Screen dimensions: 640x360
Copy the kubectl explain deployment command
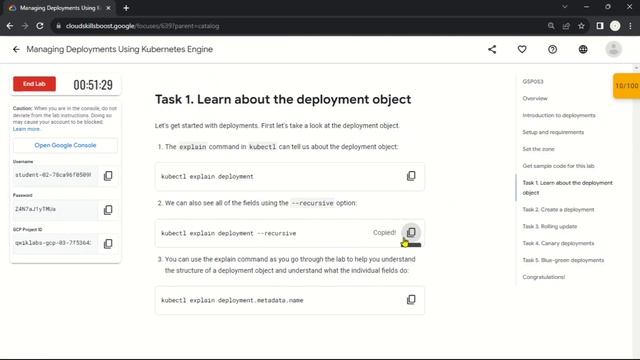(411, 176)
